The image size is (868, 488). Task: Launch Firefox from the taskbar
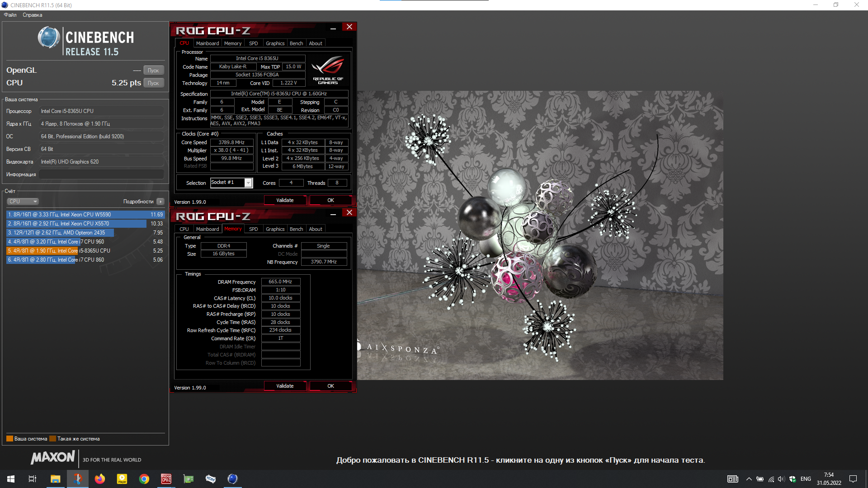(99, 479)
